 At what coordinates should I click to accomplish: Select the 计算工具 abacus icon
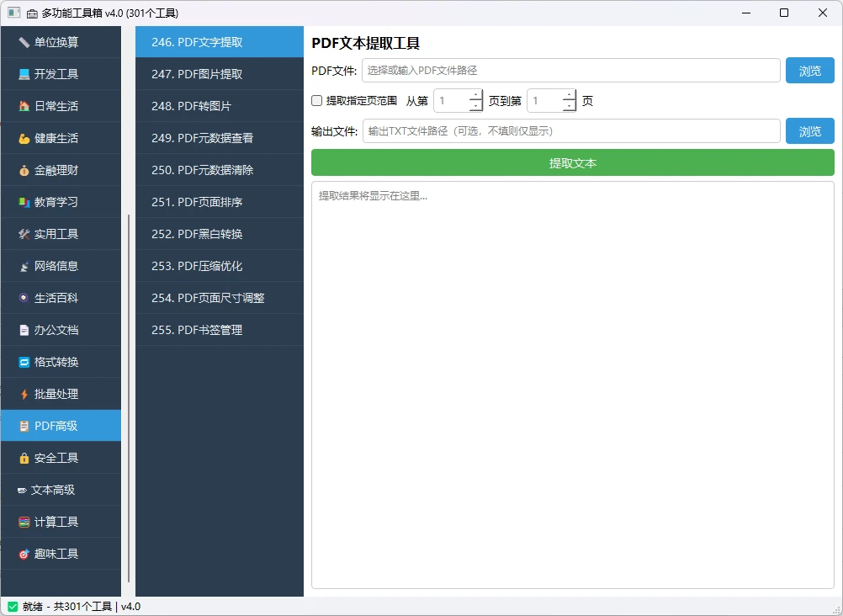[x=24, y=522]
